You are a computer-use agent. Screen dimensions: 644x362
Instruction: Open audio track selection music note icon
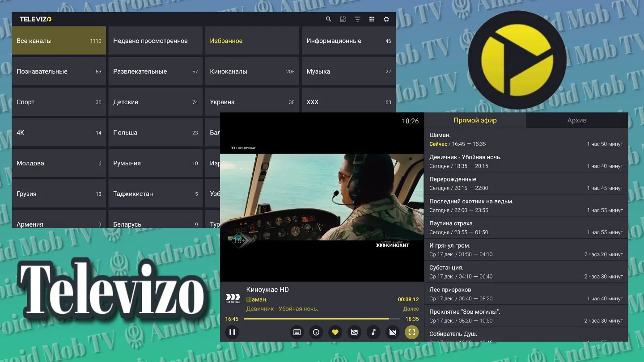(x=373, y=332)
